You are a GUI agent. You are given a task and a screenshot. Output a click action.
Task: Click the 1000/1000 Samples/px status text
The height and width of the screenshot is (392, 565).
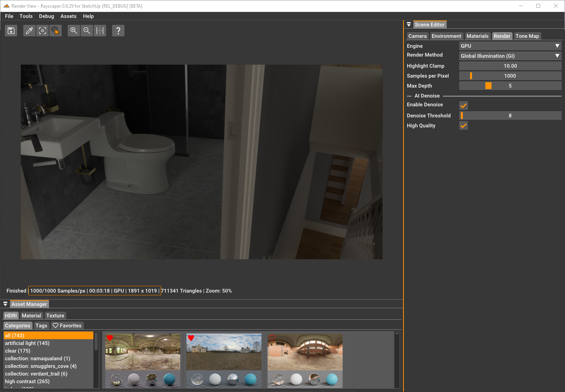[58, 291]
